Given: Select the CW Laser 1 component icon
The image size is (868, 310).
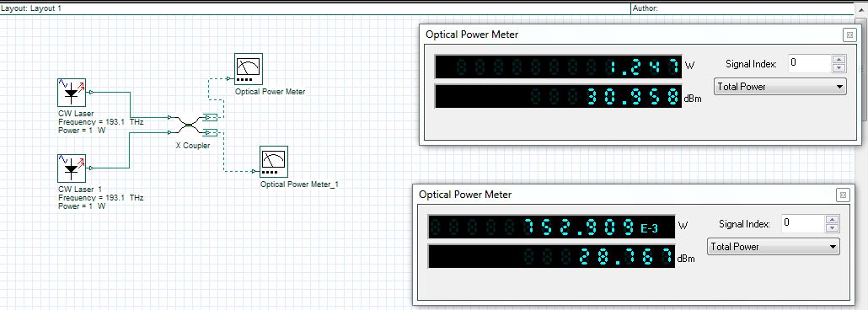Looking at the screenshot, I should (72, 168).
